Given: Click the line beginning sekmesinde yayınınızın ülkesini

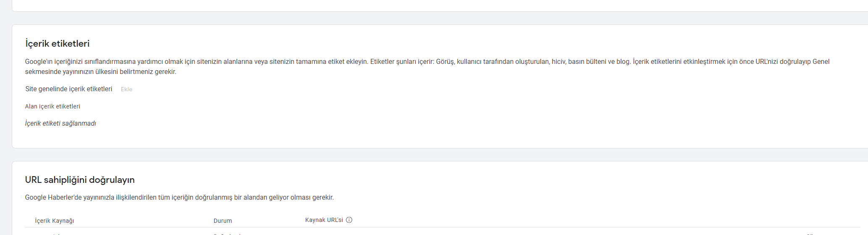Looking at the screenshot, I should [101, 72].
